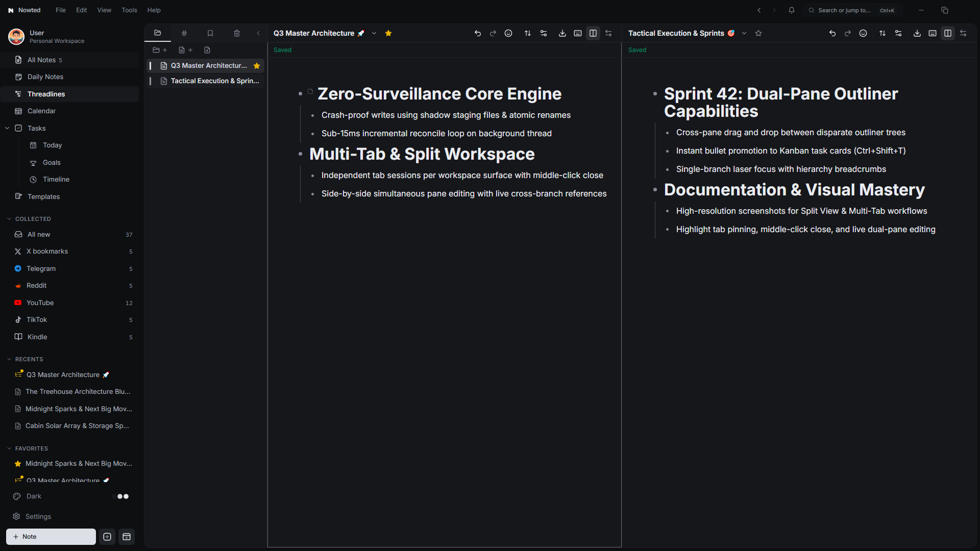Open notifications bell icon

792,10
